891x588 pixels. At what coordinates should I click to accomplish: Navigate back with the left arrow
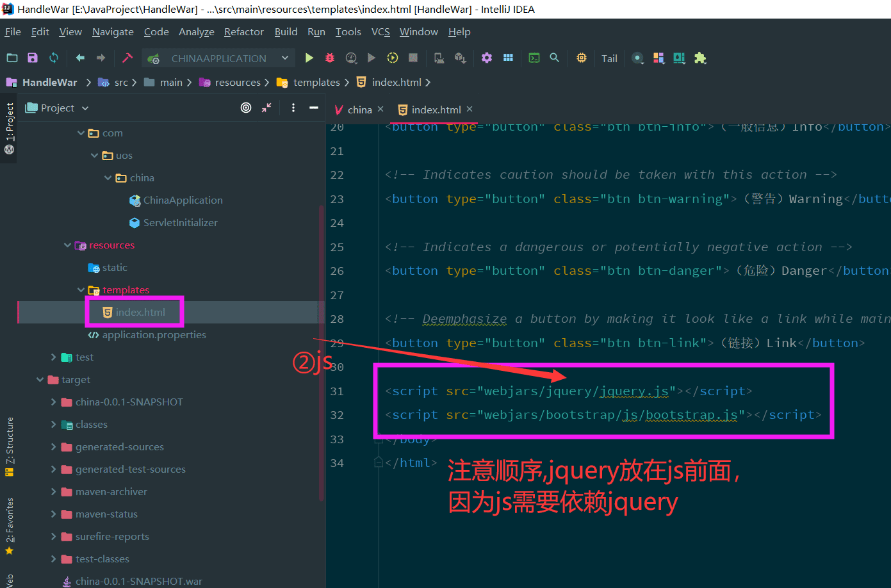[x=80, y=58]
